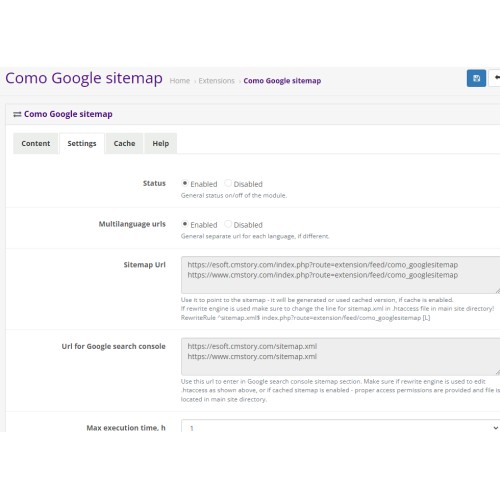Open the Max execution time dropdown

[340, 426]
